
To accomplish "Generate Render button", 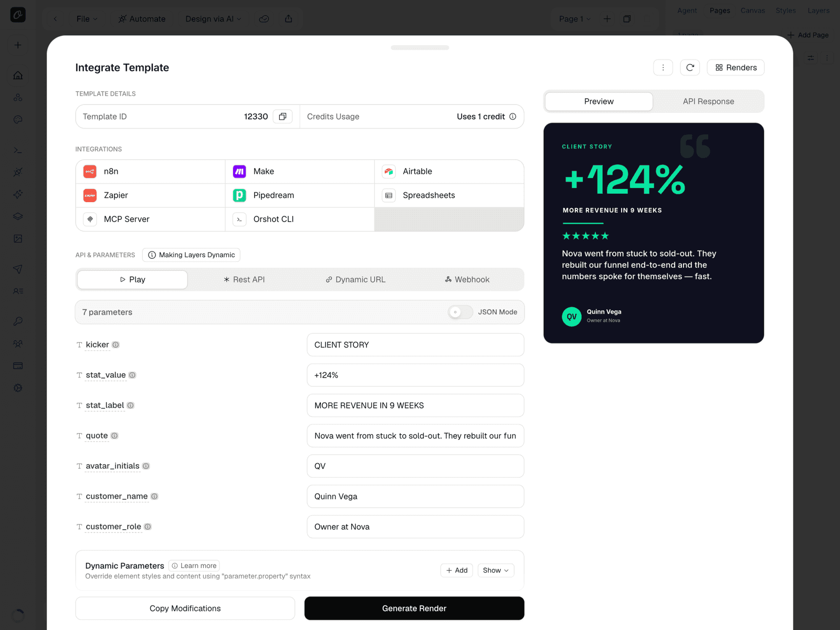I will tap(414, 608).
